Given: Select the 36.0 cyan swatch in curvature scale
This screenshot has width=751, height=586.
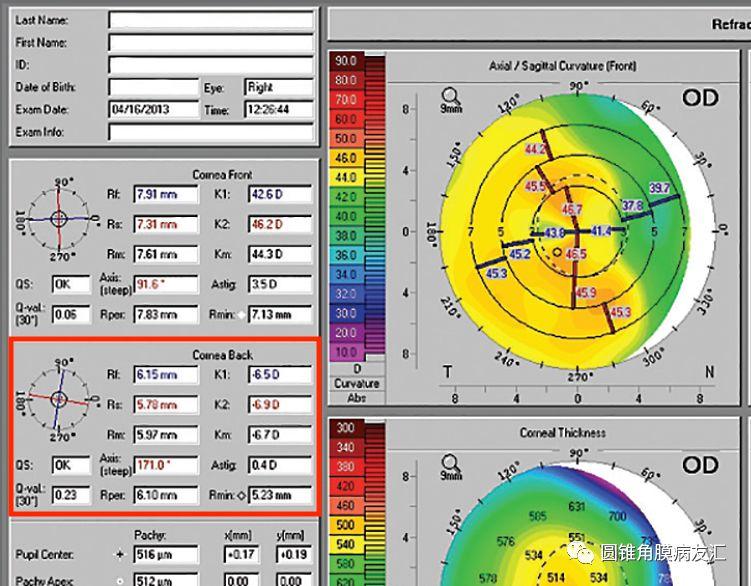Looking at the screenshot, I should tap(347, 255).
